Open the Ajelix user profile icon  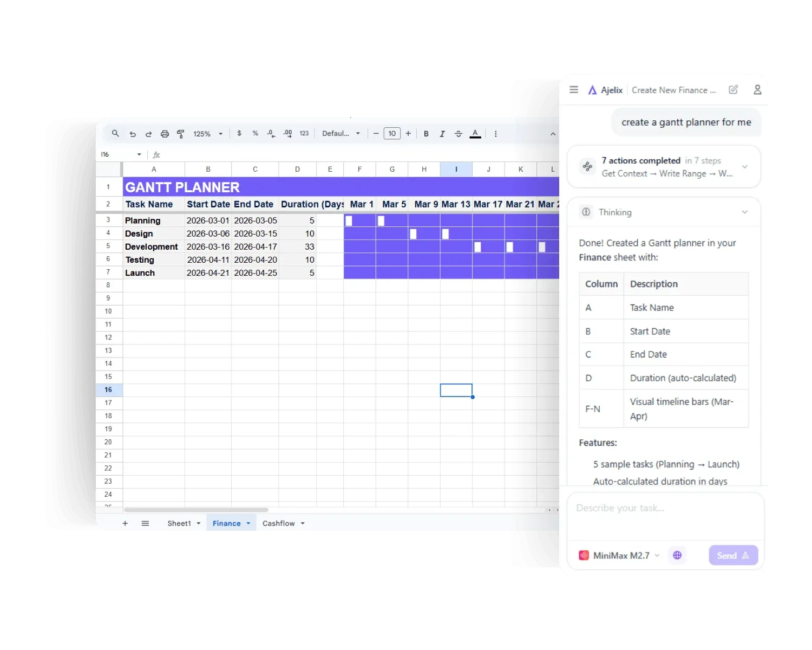[x=757, y=89]
